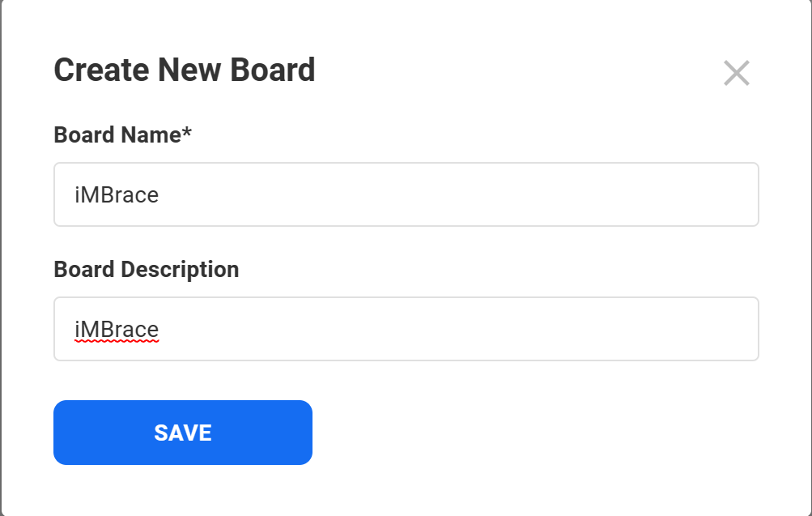Save the new iMBrace board
The width and height of the screenshot is (812, 516).
183,433
